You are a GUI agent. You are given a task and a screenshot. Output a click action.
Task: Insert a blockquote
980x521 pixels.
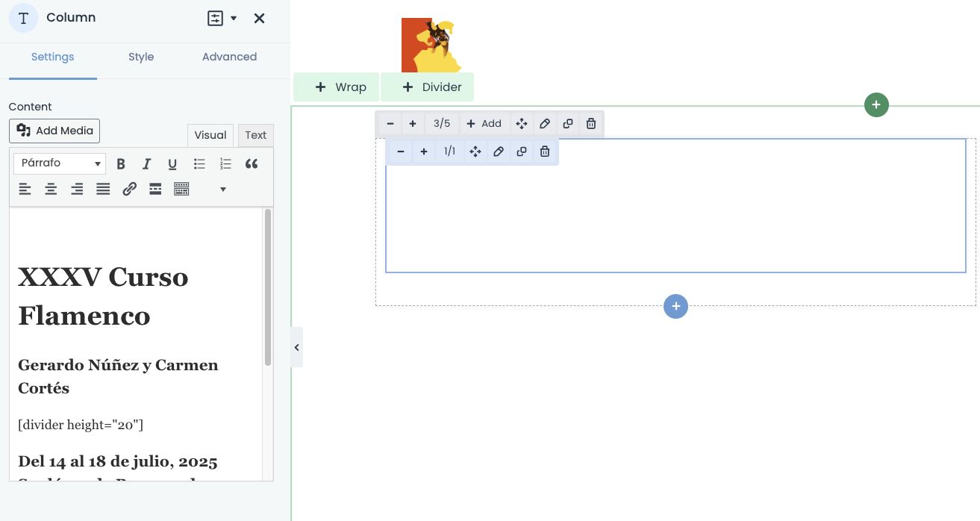(252, 164)
